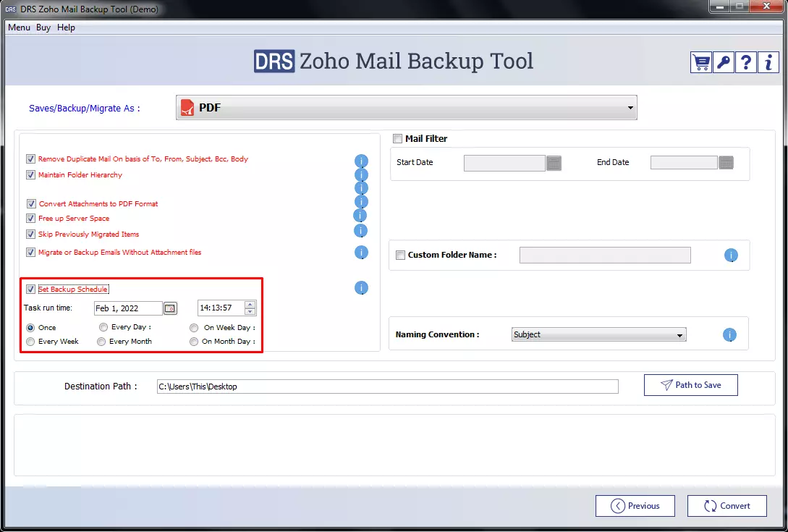Uncheck Remove Duplicate Mail option
788x532 pixels.
coord(30,159)
